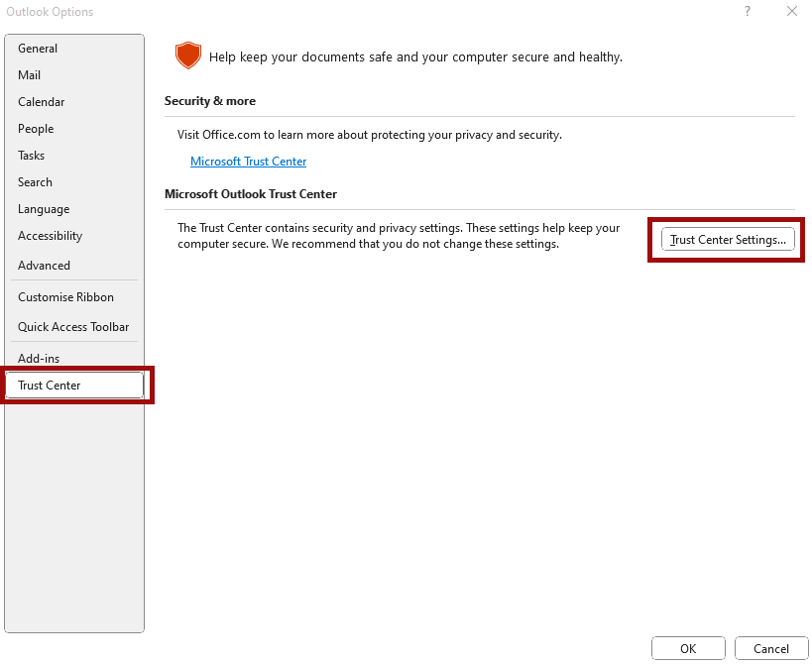The width and height of the screenshot is (812, 664).
Task: Switch to Calendar options
Action: [x=74, y=102]
